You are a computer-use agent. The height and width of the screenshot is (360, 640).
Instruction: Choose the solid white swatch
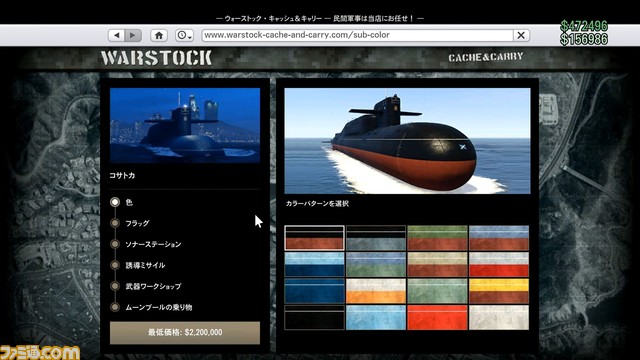[x=499, y=318]
